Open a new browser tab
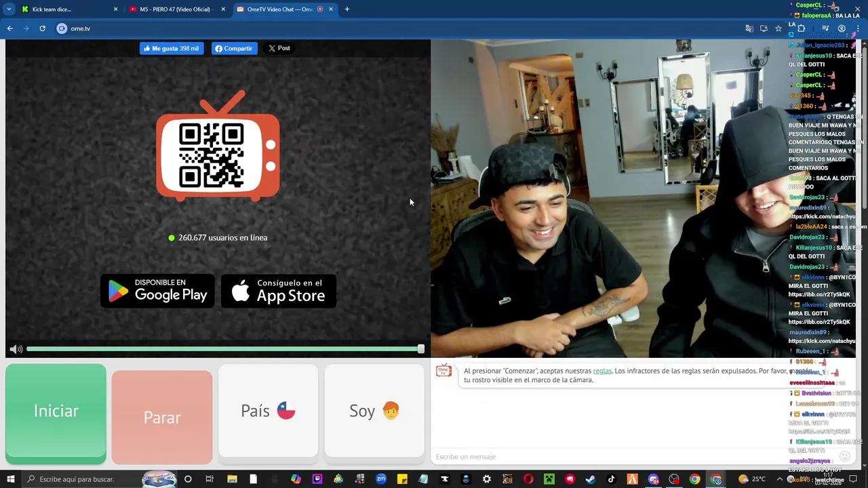 [347, 9]
